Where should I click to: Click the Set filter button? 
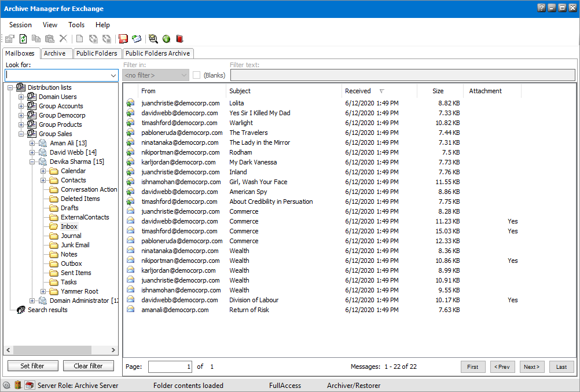pos(32,366)
